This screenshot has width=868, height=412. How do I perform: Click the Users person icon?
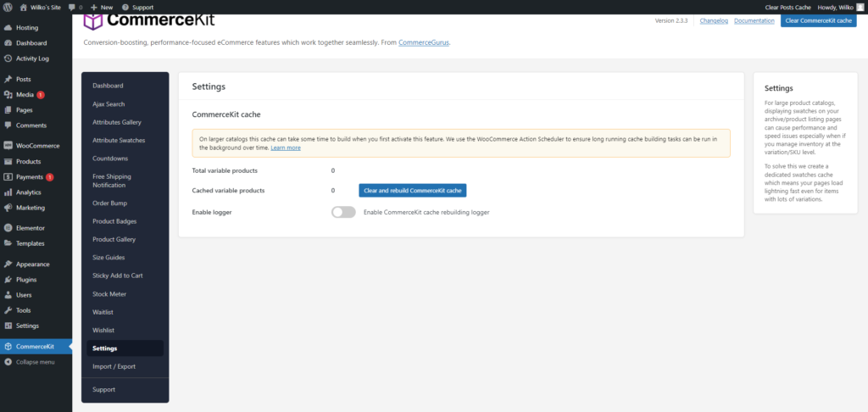[8, 295]
